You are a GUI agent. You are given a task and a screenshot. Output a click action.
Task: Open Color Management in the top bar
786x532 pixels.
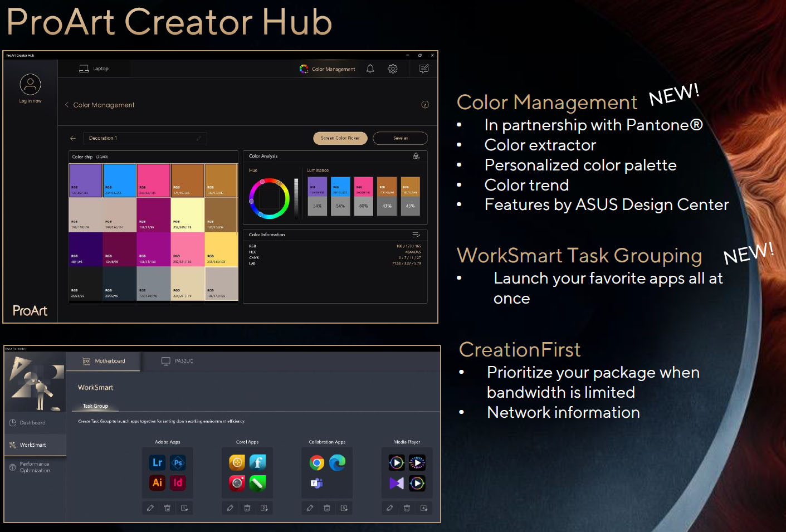point(328,69)
